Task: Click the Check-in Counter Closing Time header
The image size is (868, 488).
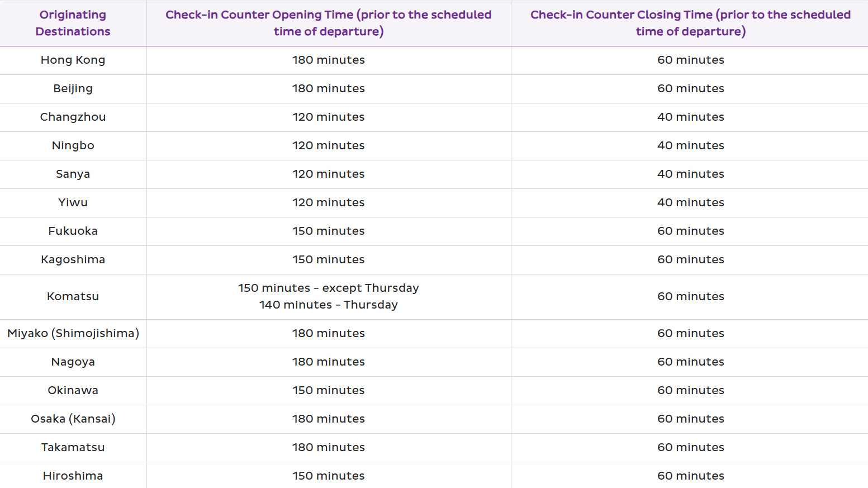Action: 690,23
